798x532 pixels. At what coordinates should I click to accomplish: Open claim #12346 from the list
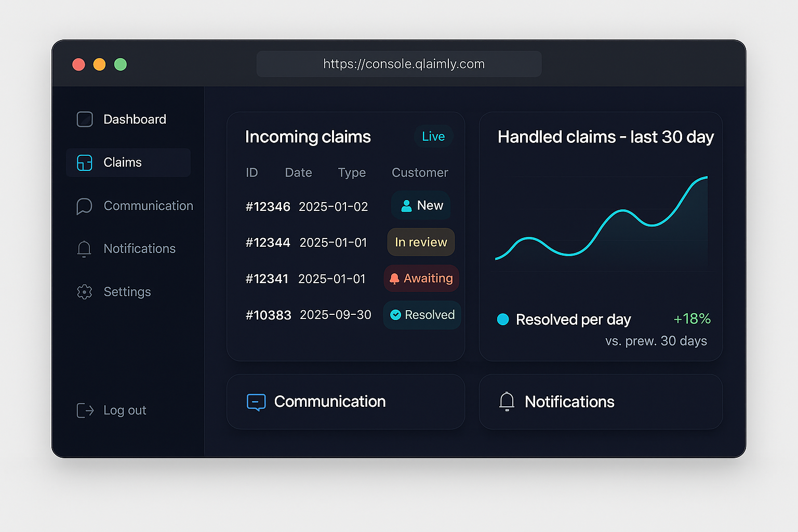268,206
